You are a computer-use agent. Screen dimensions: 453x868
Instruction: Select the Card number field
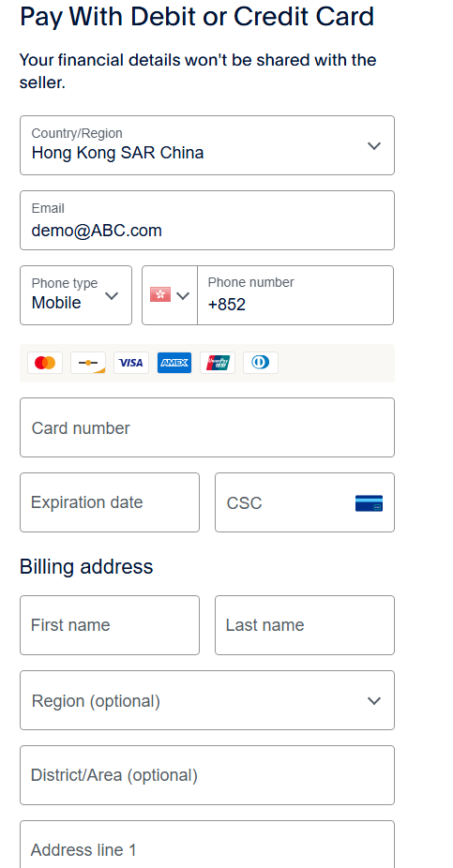click(x=207, y=427)
